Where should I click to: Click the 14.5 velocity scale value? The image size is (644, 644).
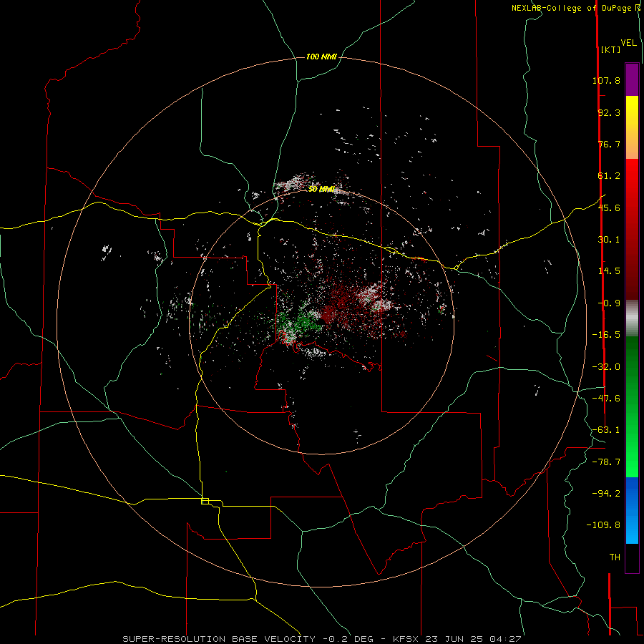tap(609, 271)
